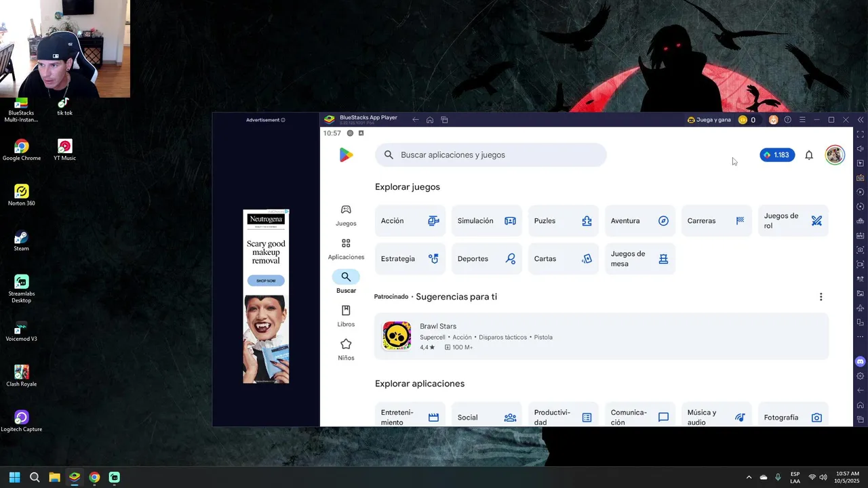Image resolution: width=868 pixels, height=488 pixels.
Task: Collapse the BlueStacks side toolbar chevrons
Action: click(861, 120)
